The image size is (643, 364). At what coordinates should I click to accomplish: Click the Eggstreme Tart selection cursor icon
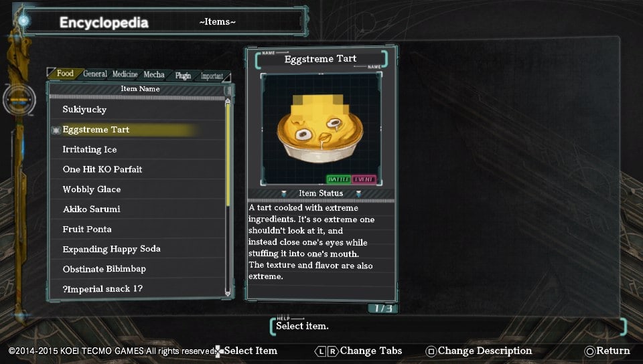pos(56,130)
